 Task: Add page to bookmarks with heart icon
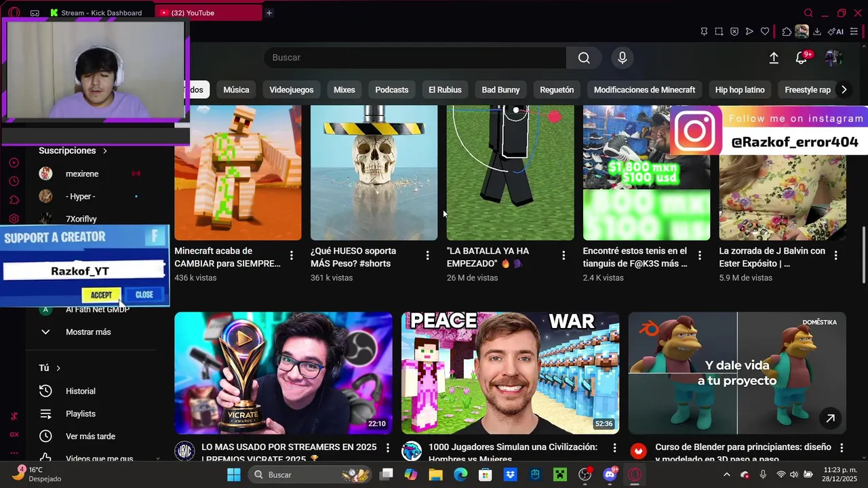pyautogui.click(x=765, y=31)
